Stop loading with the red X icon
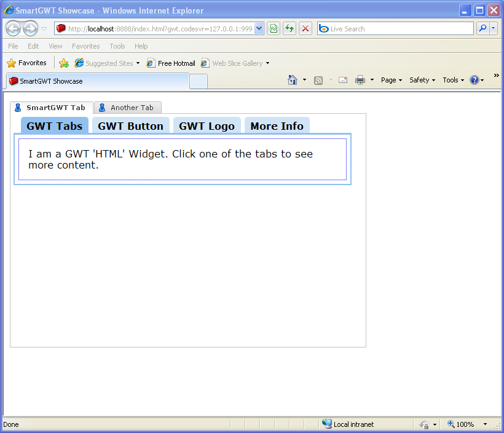The width and height of the screenshot is (504, 433). pos(305,29)
